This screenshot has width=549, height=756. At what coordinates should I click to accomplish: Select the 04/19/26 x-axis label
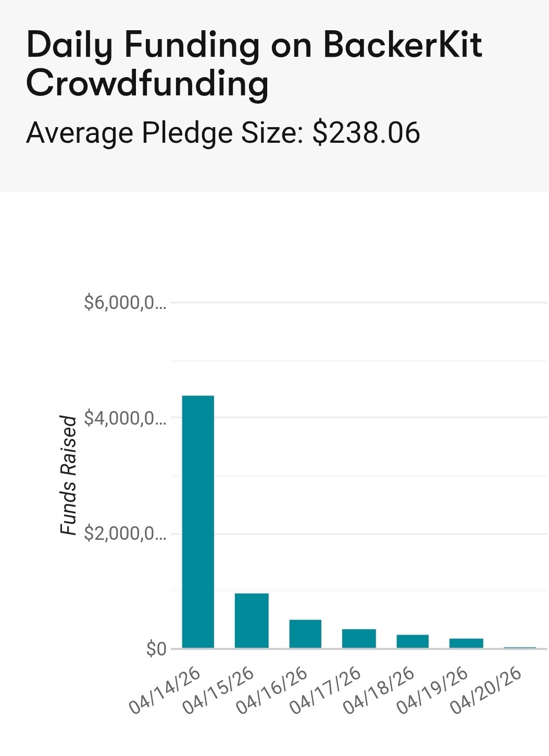pyautogui.click(x=433, y=690)
